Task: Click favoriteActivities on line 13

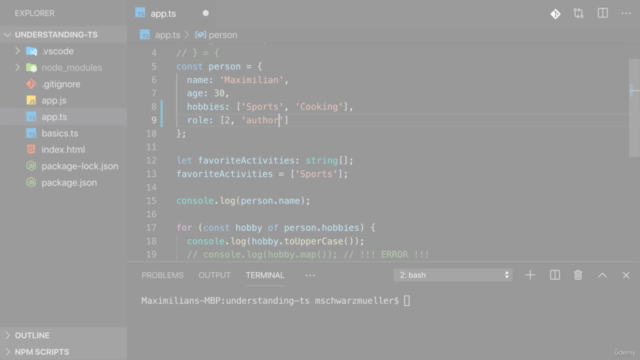Action: 224,174
